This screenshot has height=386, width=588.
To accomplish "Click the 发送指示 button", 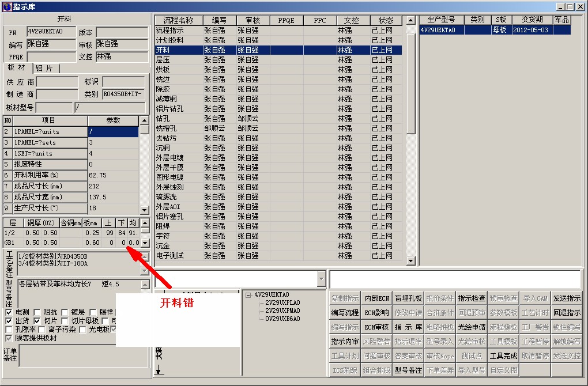I will tap(567, 298).
